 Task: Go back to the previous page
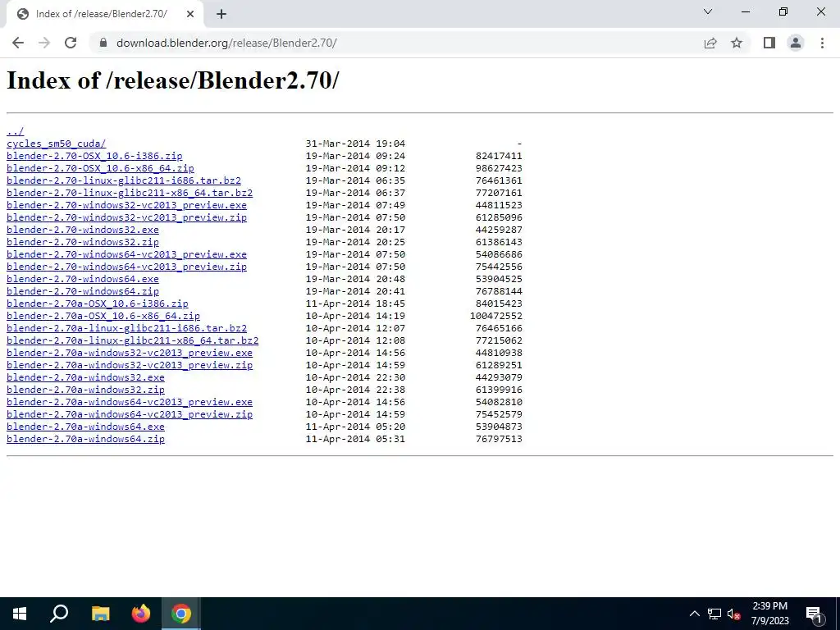(18, 43)
